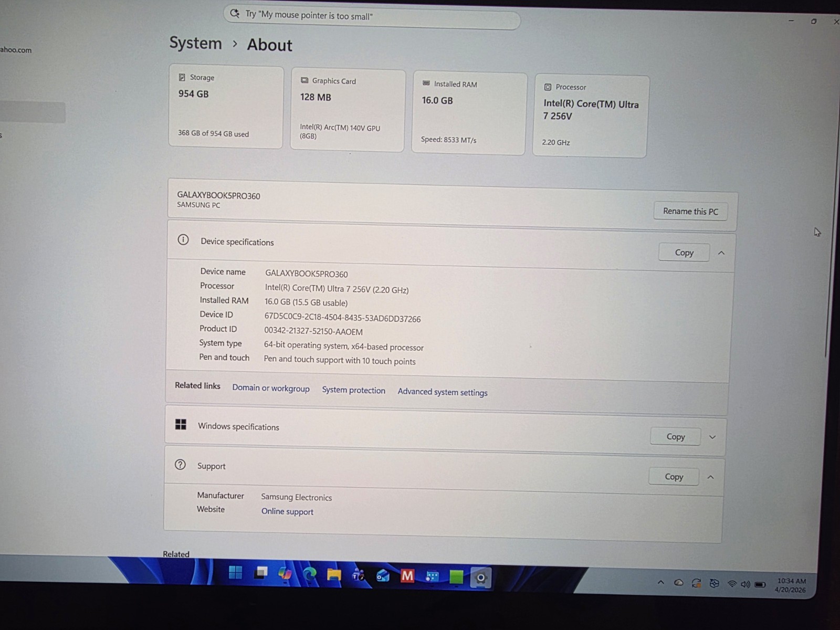Click the search box with mouse pointer suggestion

(372, 16)
